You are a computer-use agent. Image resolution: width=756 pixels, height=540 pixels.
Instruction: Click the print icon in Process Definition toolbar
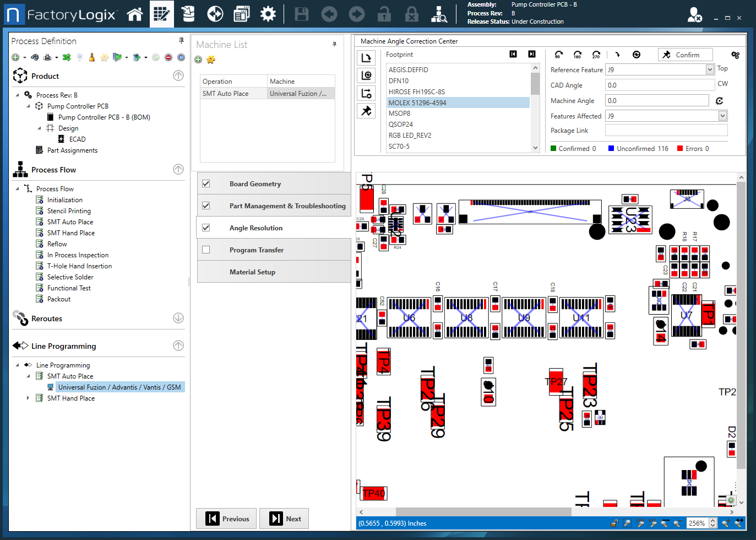(47, 57)
